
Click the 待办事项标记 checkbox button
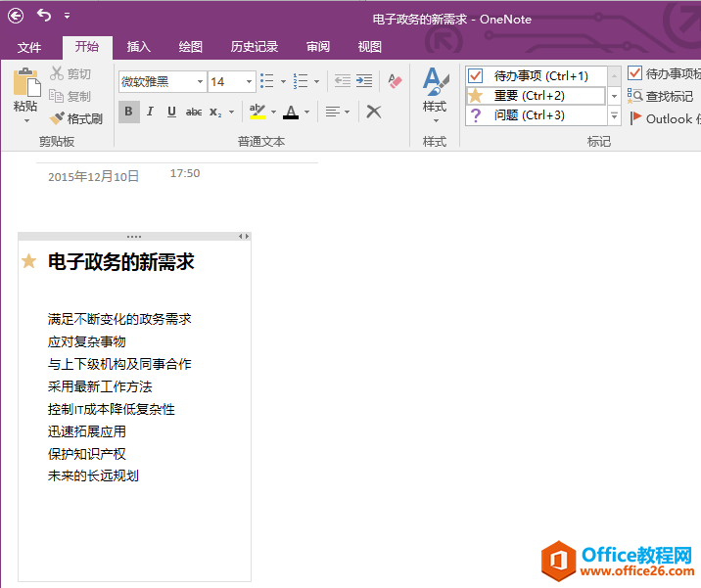tap(664, 73)
